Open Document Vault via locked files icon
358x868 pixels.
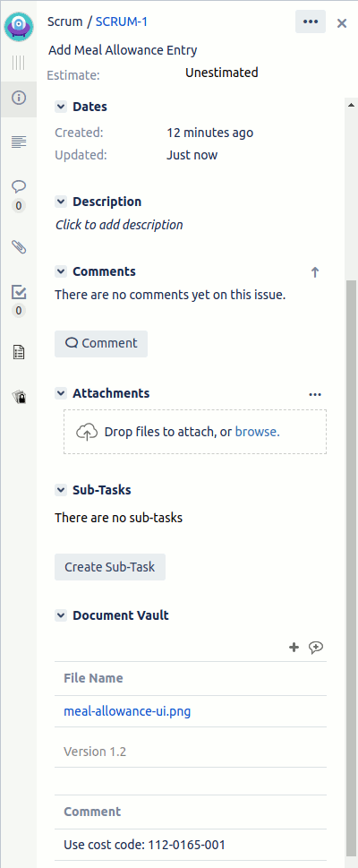[x=19, y=397]
